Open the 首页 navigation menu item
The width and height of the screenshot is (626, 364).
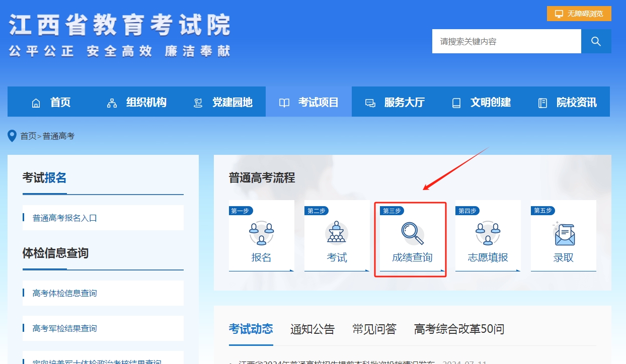point(50,103)
